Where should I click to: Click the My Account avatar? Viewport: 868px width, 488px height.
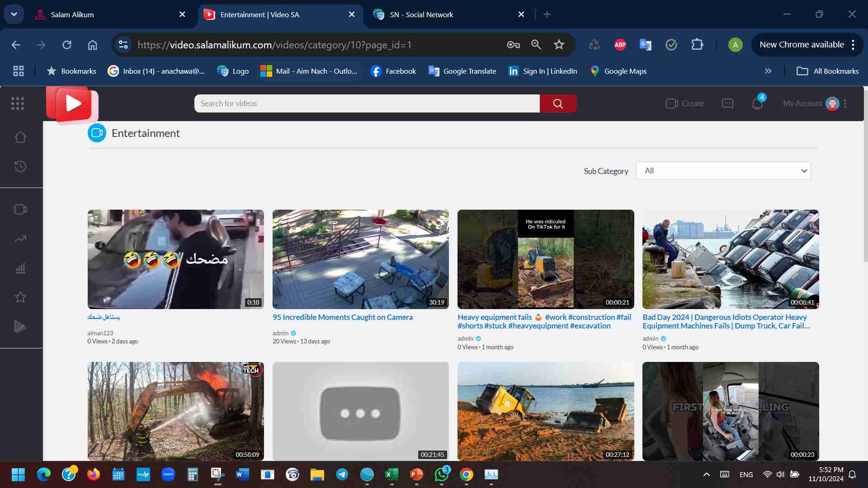click(x=832, y=103)
